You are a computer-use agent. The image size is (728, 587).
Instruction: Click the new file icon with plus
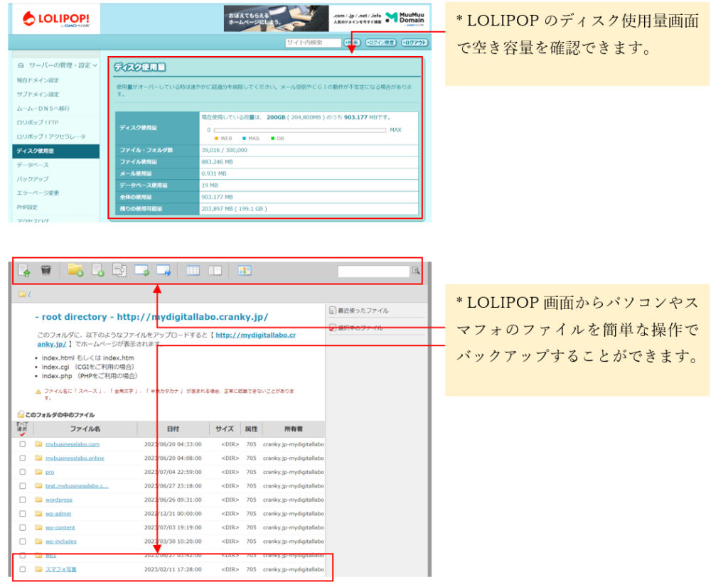[98, 270]
